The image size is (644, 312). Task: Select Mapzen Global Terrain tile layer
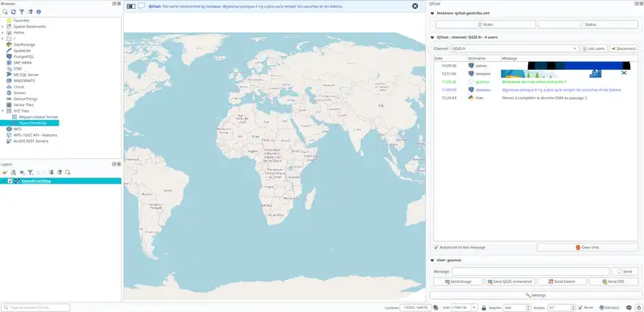coord(38,117)
